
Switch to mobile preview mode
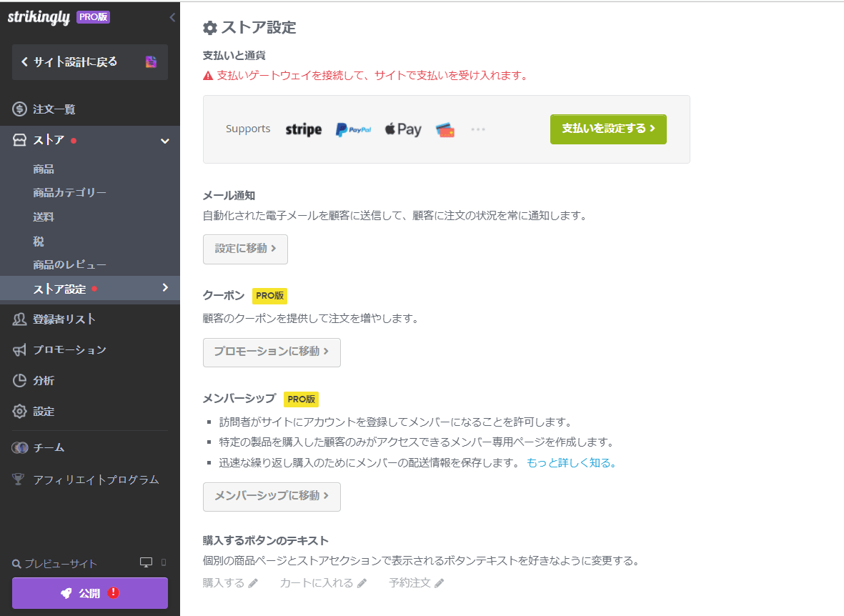tap(164, 562)
